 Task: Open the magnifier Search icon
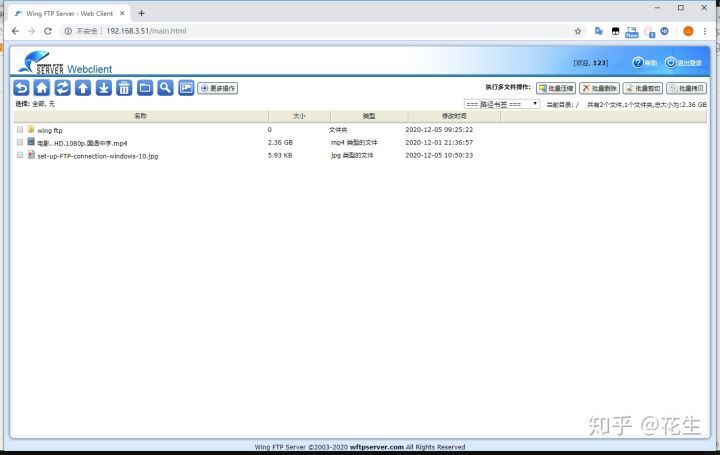tap(165, 88)
